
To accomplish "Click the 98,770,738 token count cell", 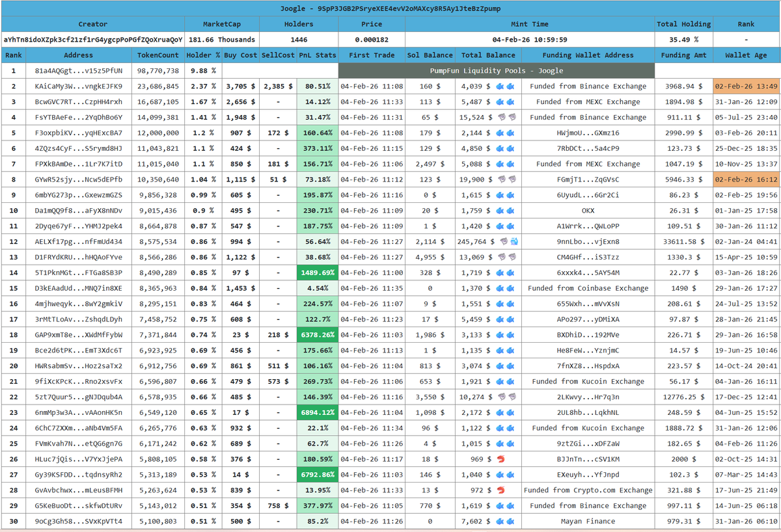I will click(158, 71).
